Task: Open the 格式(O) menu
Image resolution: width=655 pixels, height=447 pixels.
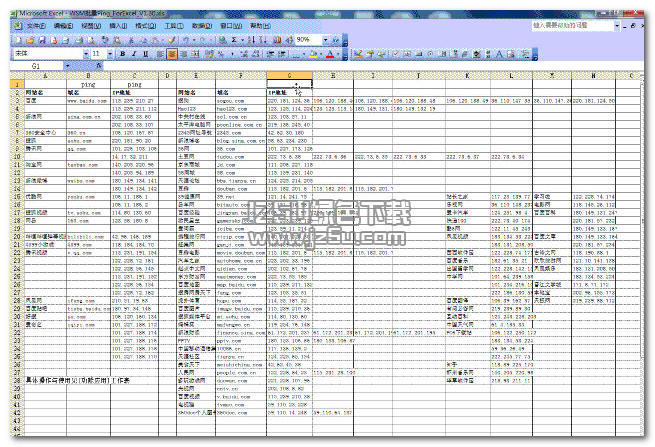Action: [147, 24]
